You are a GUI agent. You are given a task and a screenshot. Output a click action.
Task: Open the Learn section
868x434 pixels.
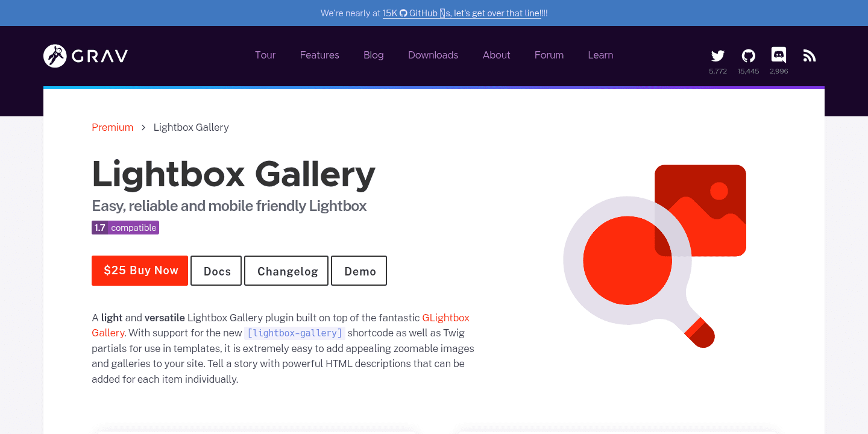click(600, 55)
